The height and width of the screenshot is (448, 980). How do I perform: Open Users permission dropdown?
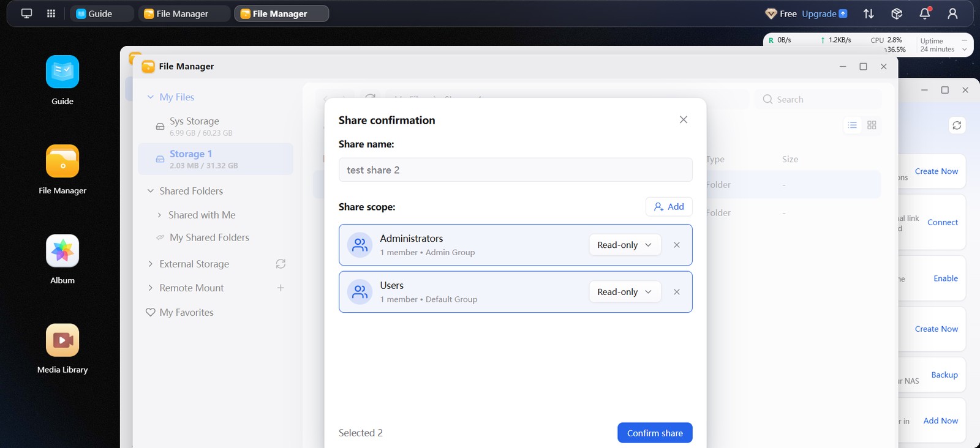point(625,292)
